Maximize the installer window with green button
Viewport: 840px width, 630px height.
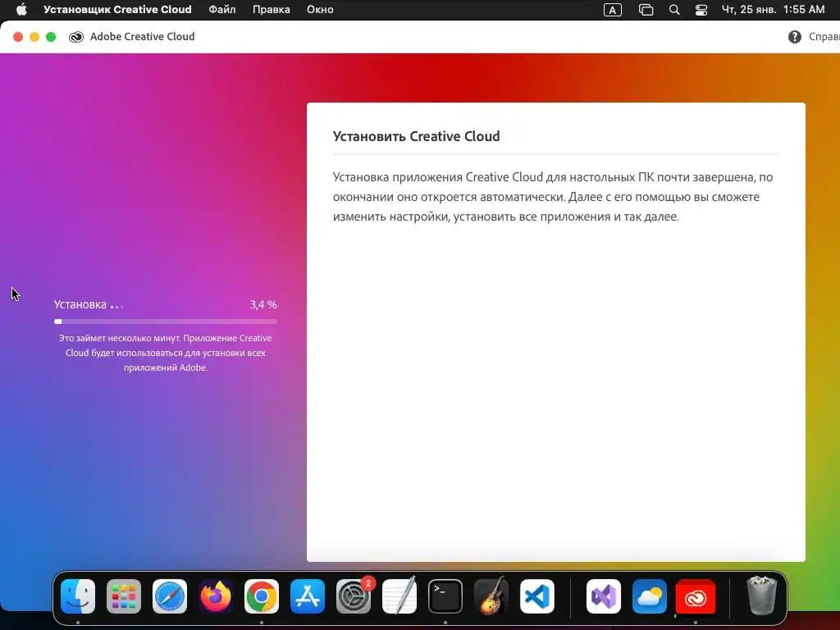tap(51, 36)
